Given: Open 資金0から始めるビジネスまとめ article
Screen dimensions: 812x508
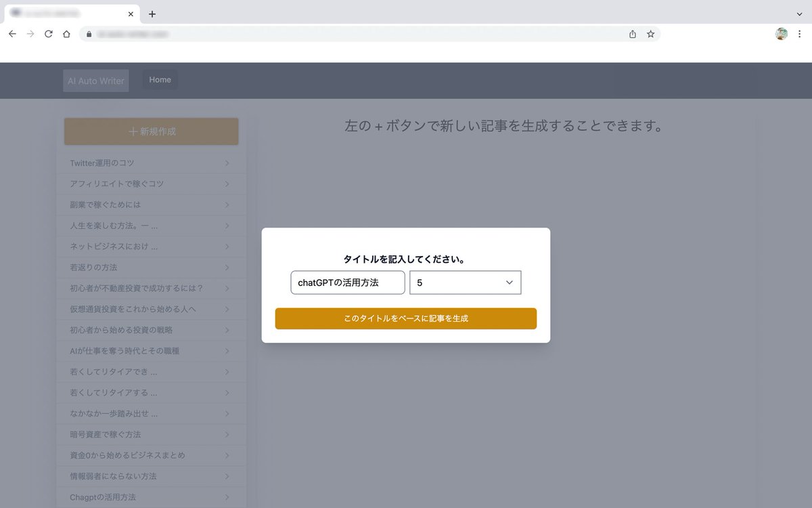Looking at the screenshot, I should tap(127, 455).
